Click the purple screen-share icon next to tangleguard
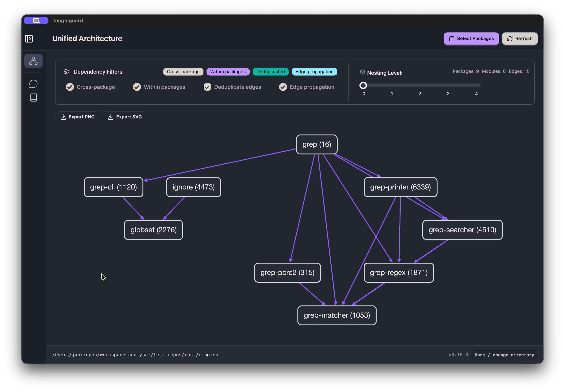This screenshot has width=565, height=392. (x=36, y=20)
